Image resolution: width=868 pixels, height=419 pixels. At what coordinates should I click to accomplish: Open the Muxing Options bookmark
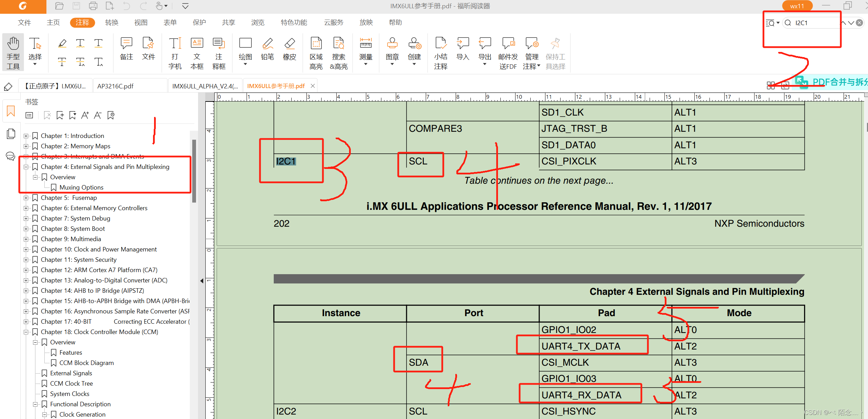[81, 187]
